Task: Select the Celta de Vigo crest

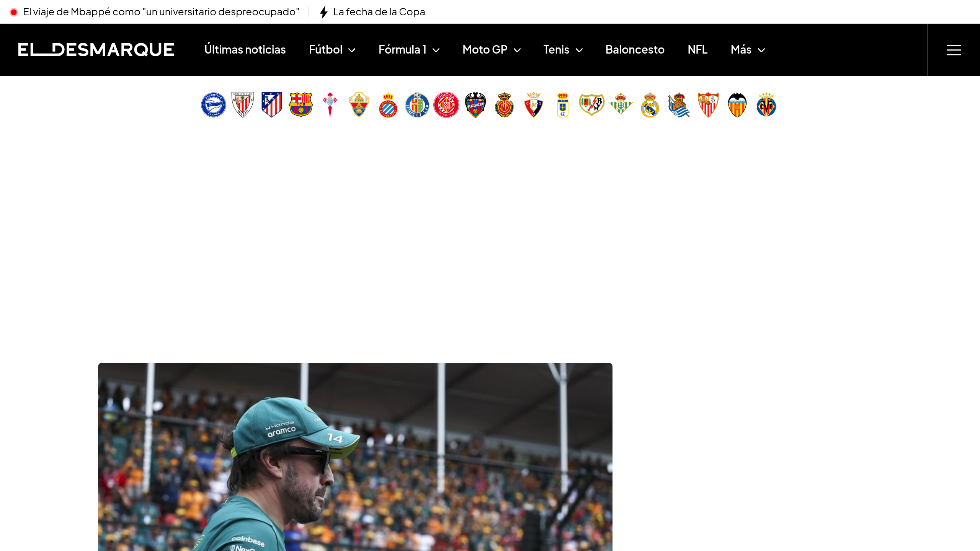Action: click(x=330, y=105)
